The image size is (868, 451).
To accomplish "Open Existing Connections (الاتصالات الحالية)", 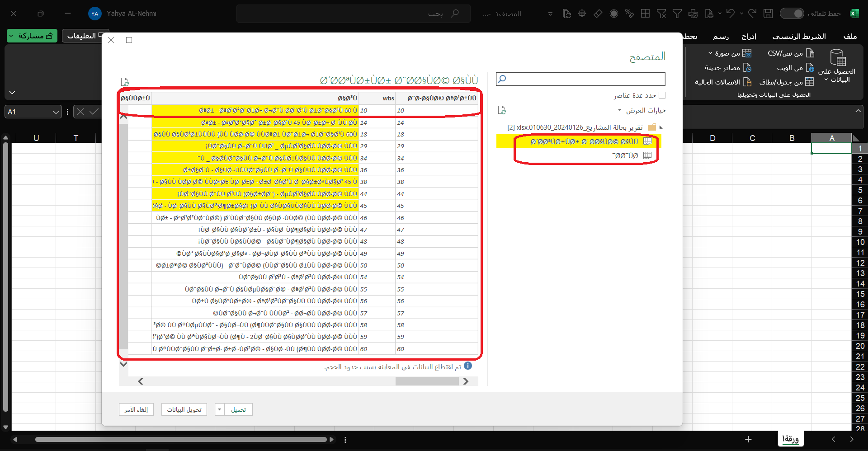I will click(x=747, y=82).
